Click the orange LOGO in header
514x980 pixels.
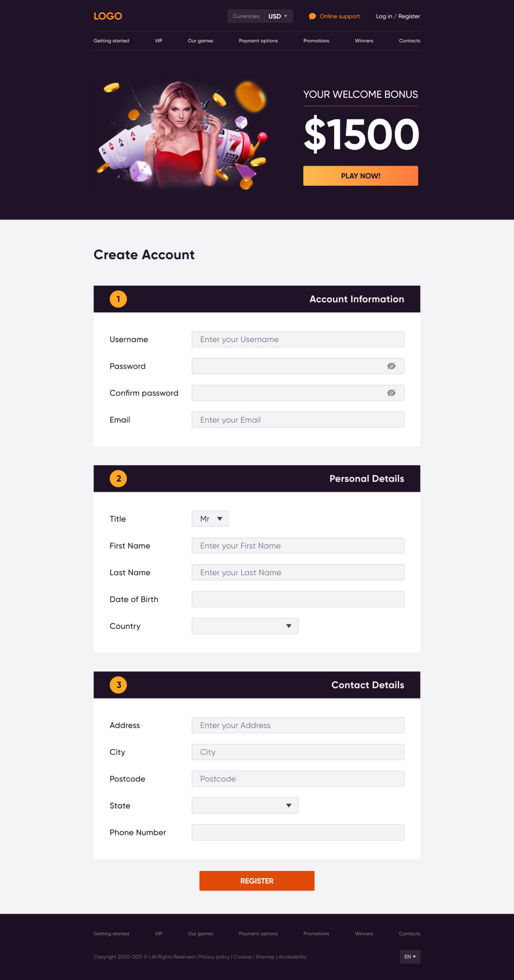[x=108, y=16]
